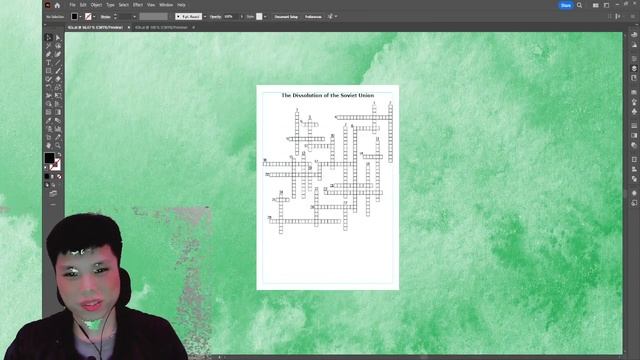This screenshot has width=640, height=360.
Task: Close the first document tab
Action: point(129,27)
